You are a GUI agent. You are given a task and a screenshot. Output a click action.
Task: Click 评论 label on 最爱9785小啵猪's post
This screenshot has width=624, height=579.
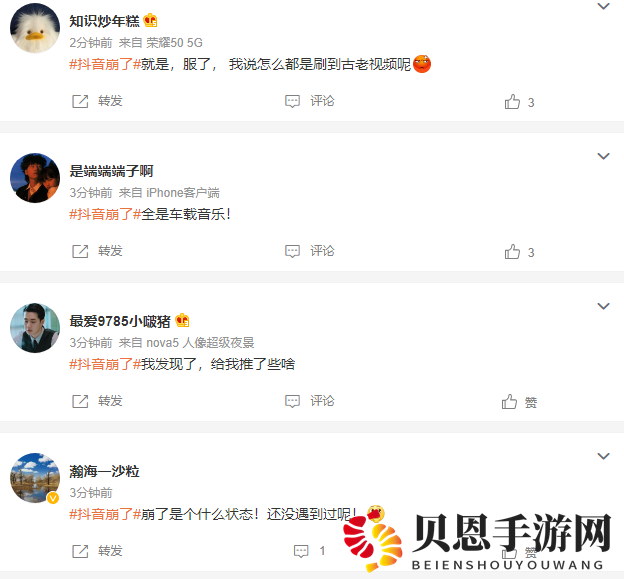[322, 401]
